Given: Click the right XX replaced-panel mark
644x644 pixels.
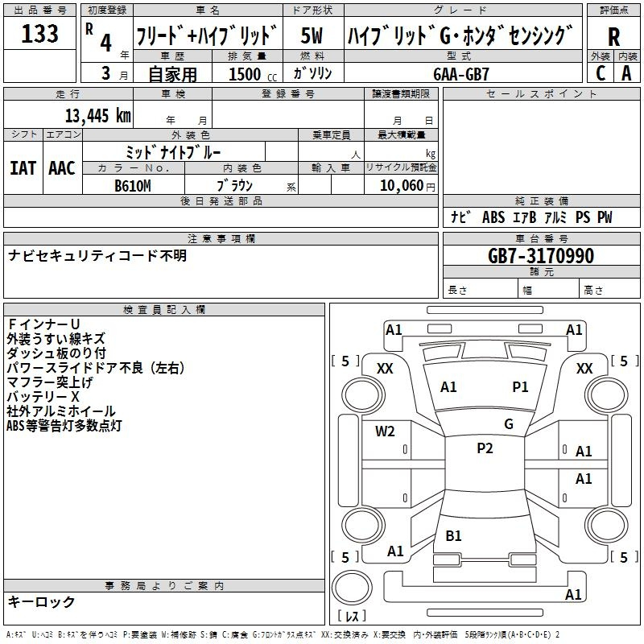Looking at the screenshot, I should click(x=584, y=368).
